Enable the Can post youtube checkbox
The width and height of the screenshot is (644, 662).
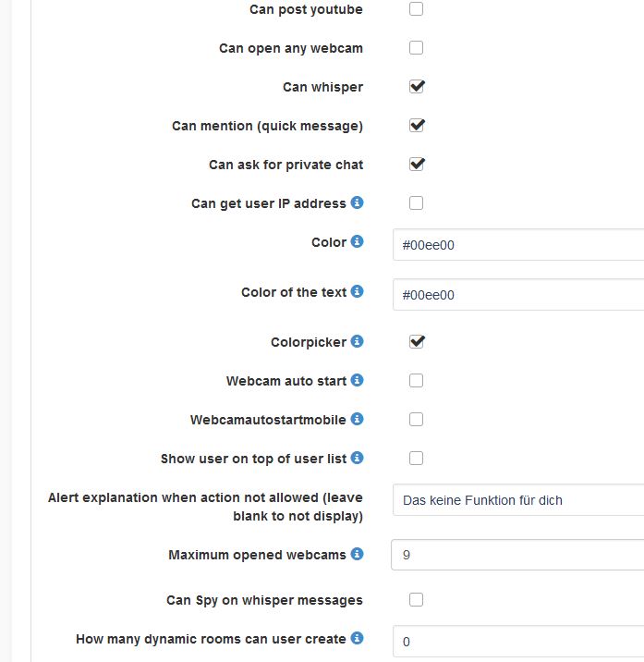tap(417, 9)
